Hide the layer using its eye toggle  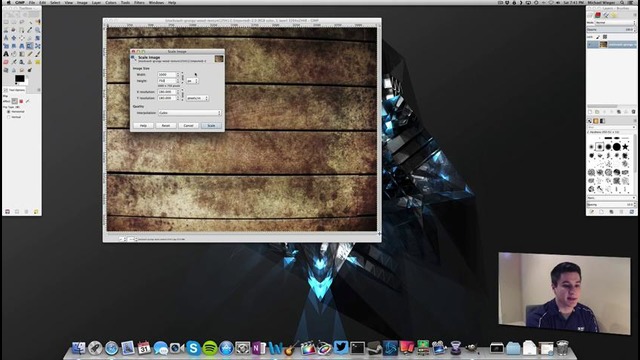[589, 44]
